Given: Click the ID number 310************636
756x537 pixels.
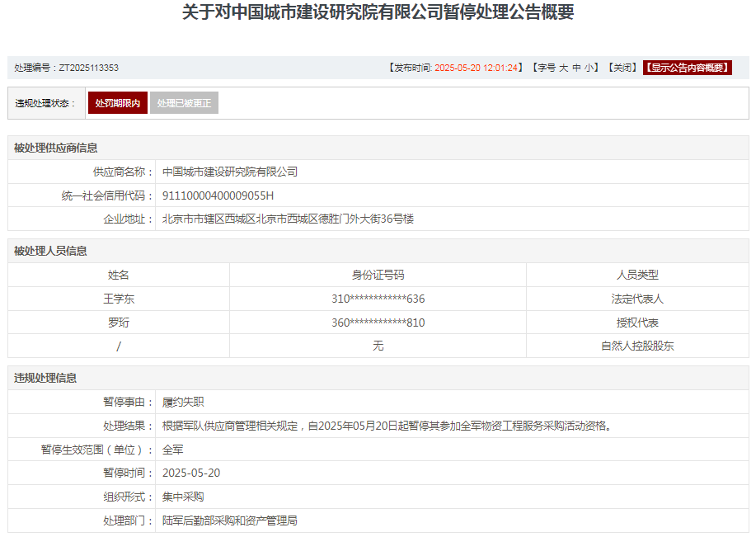Looking at the screenshot, I should click(x=378, y=299).
